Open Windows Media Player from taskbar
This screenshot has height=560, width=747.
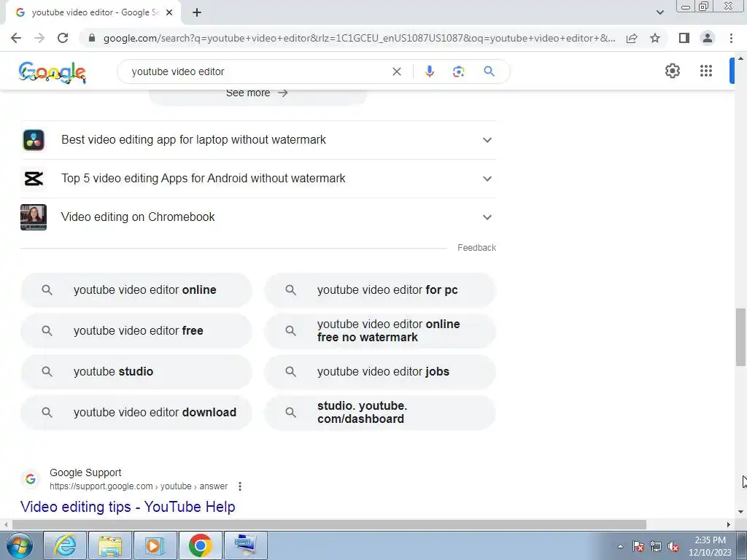point(155,545)
